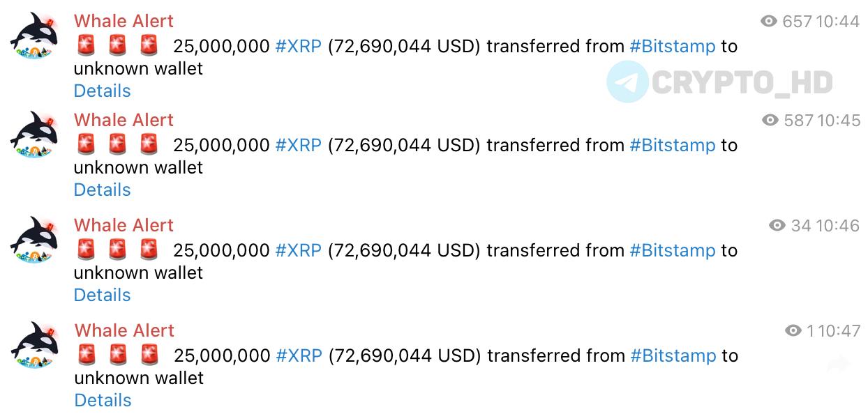Open Details link in the 10:45 message
The image size is (868, 414).
[x=103, y=190]
